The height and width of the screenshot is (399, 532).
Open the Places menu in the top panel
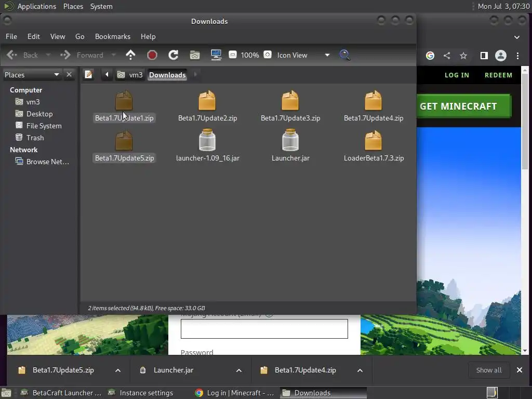click(73, 6)
